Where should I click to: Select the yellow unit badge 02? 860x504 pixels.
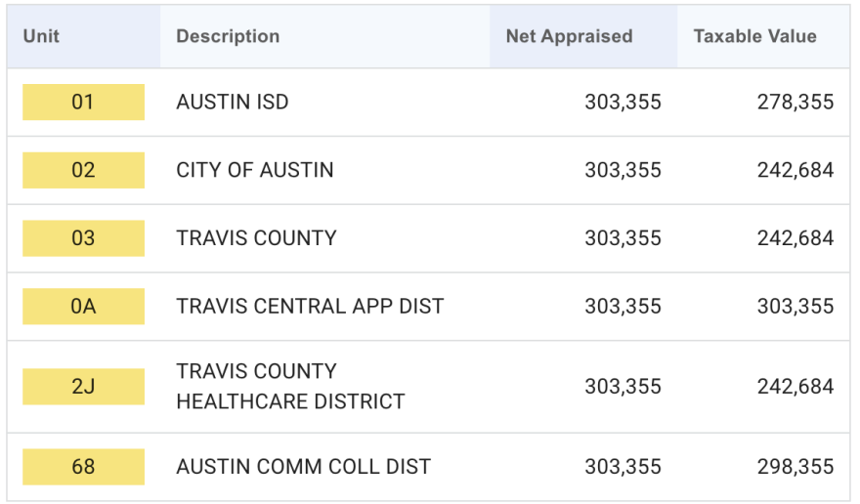click(x=83, y=170)
